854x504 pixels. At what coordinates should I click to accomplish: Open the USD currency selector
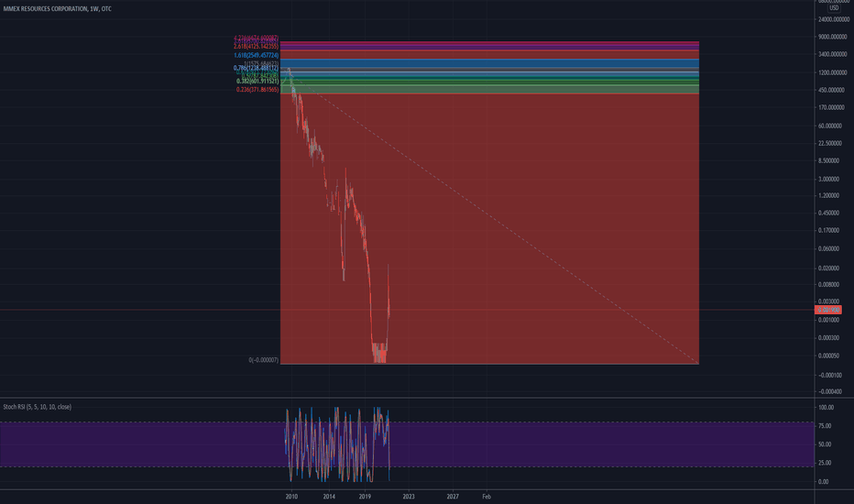click(834, 7)
